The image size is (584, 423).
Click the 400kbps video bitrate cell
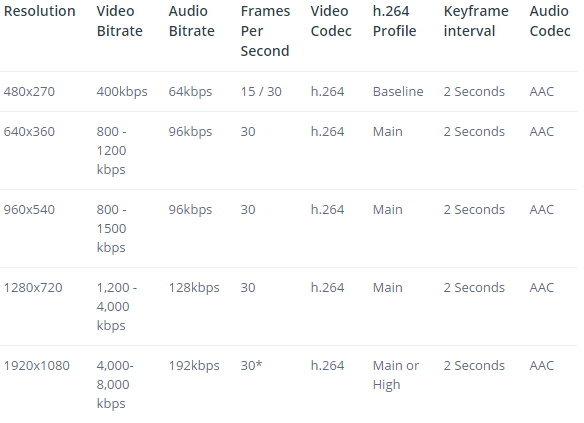122,92
